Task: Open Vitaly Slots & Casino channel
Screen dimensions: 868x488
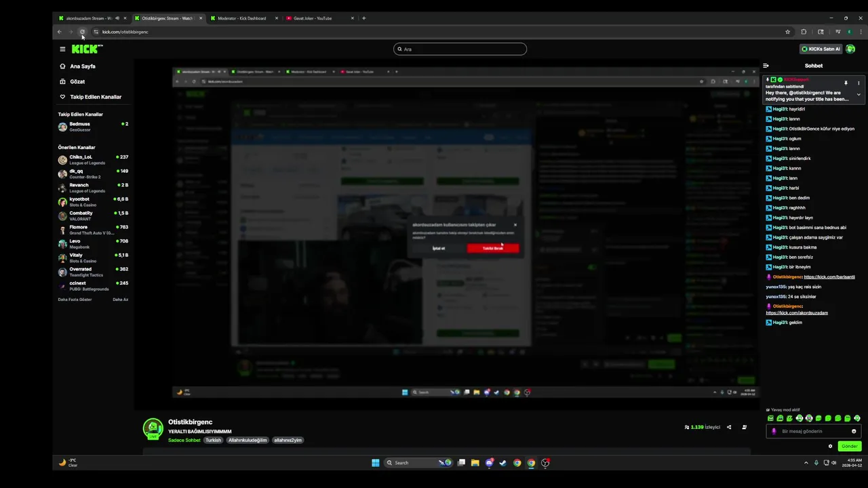Action: click(x=93, y=258)
